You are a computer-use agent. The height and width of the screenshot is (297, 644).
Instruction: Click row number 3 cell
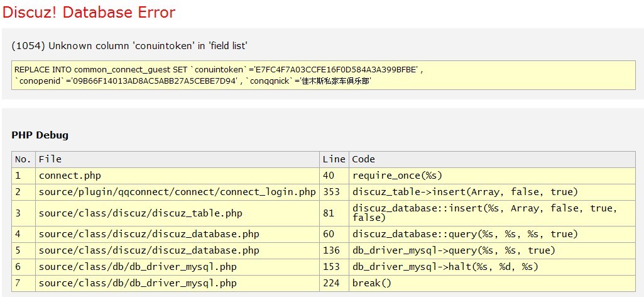pos(23,213)
